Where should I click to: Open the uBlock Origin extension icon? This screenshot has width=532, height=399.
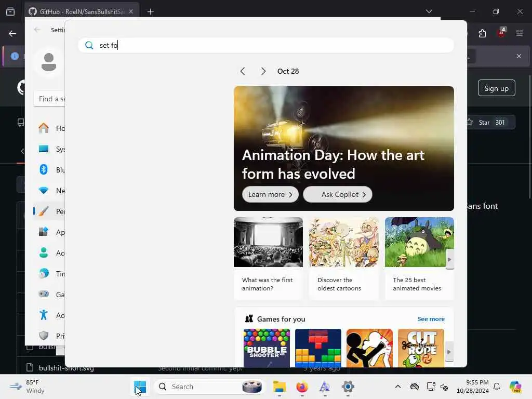click(x=501, y=33)
